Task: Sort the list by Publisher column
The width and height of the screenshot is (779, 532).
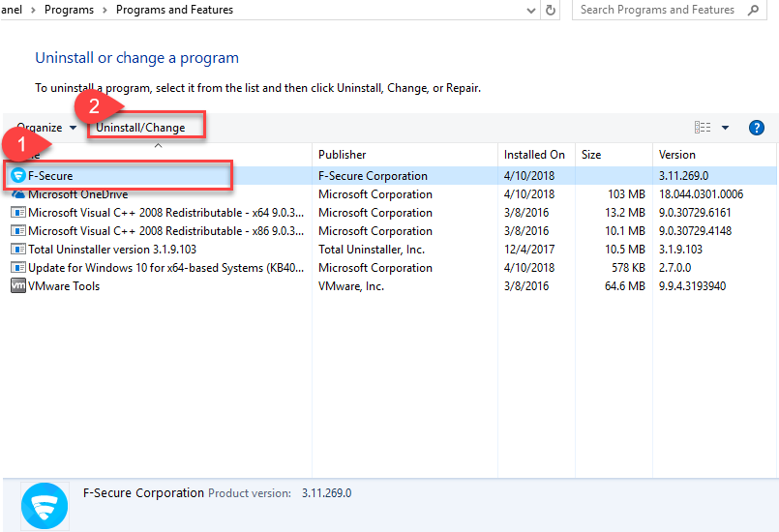Action: [x=343, y=155]
